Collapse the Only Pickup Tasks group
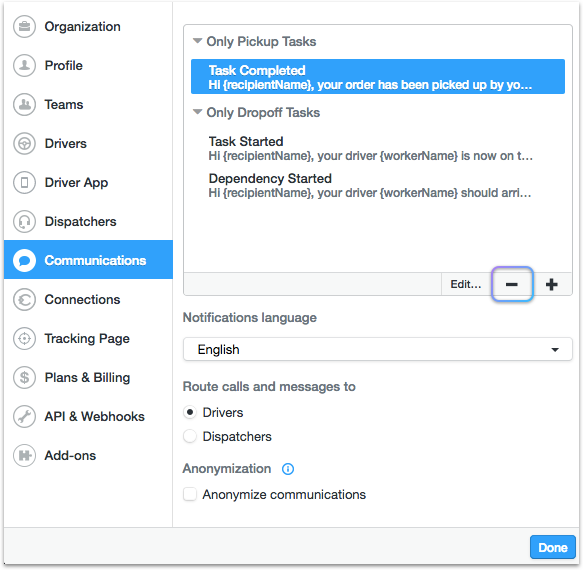This screenshot has height=570, width=583. click(x=197, y=41)
